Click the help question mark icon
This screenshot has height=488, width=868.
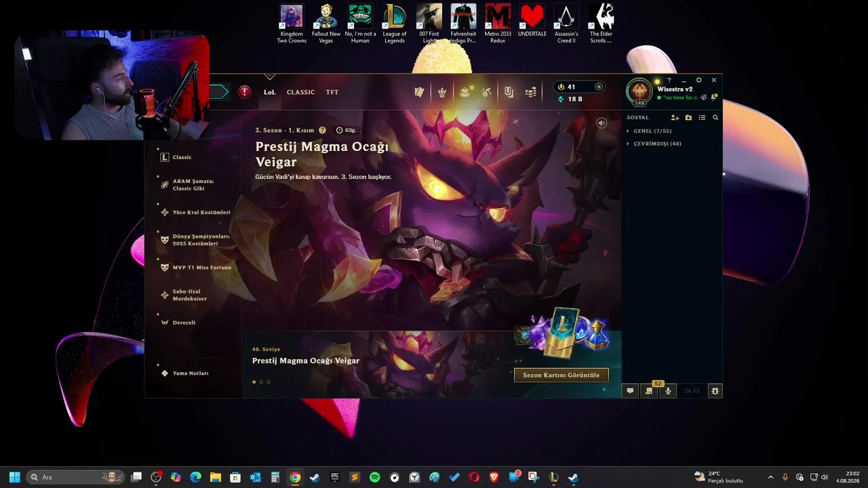click(669, 81)
